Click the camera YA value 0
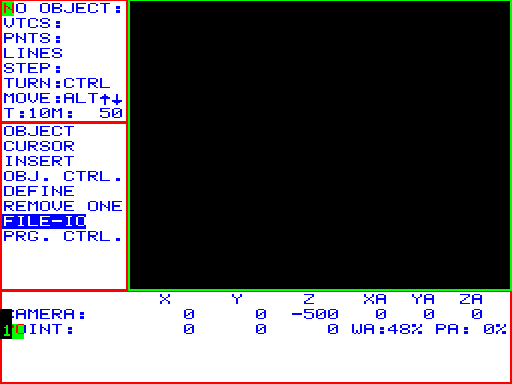This screenshot has width=512, height=384. pyautogui.click(x=429, y=314)
